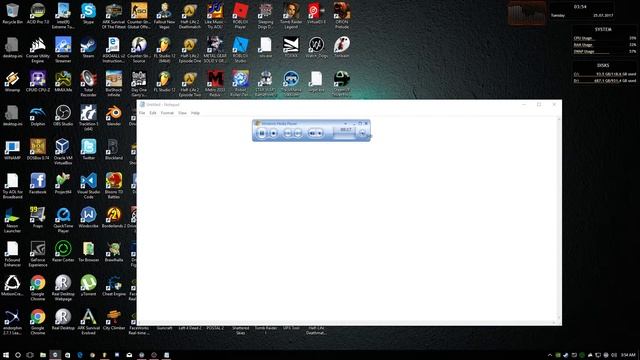Open the Corsair Utility Engine shortcut
The height and width of the screenshot is (360, 640).
tap(38, 50)
